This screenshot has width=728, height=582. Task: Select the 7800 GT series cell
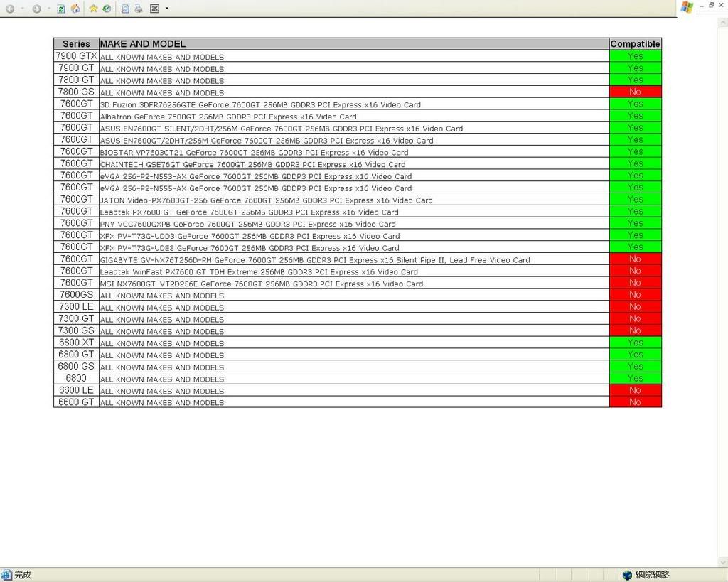click(76, 80)
